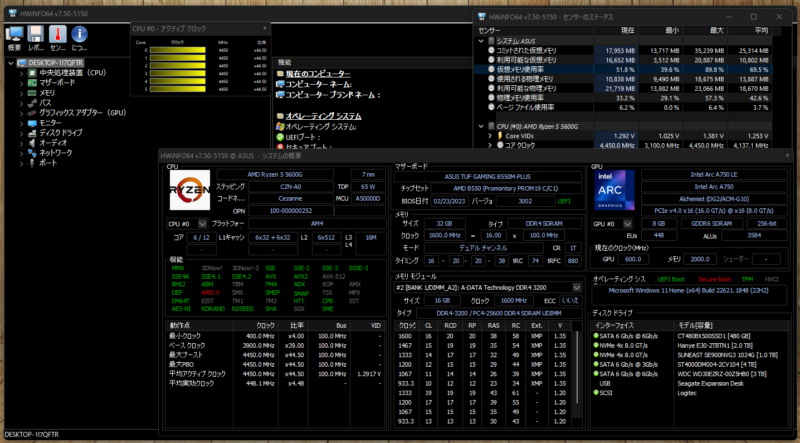Image resolution: width=800 pixels, height=443 pixels.
Task: Click the blue info About icon
Action: click(x=79, y=35)
